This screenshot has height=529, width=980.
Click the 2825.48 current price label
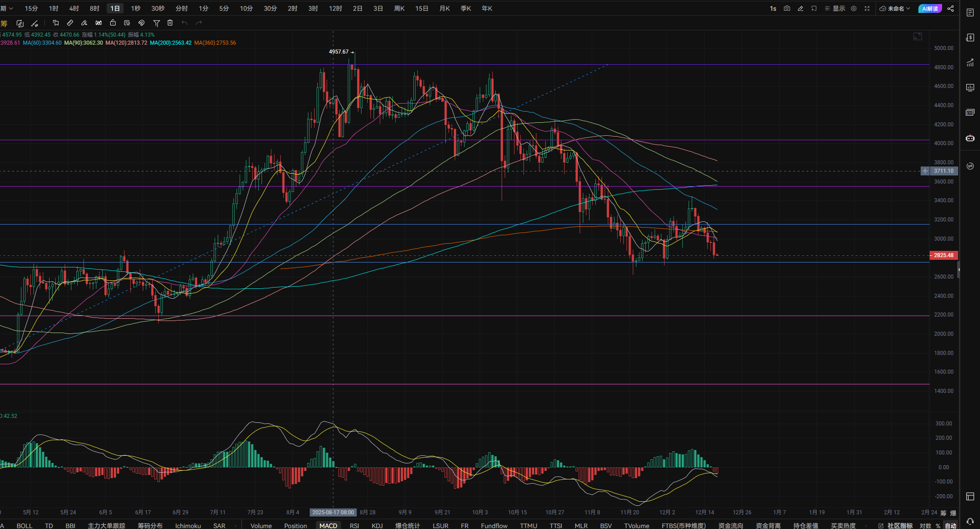(x=943, y=255)
